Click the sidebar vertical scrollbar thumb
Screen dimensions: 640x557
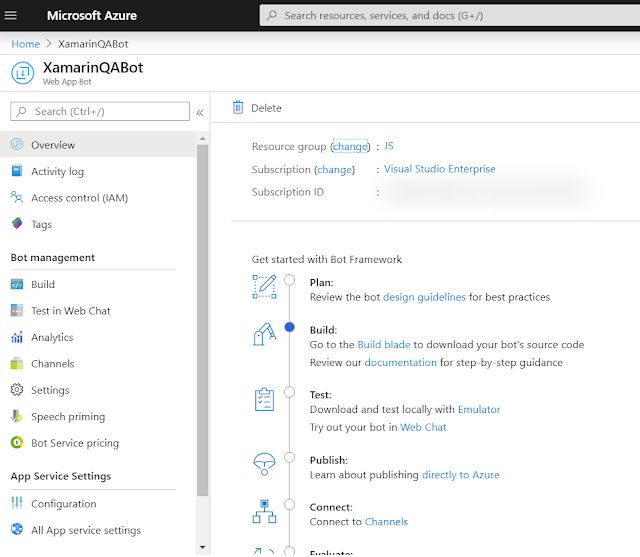click(202, 320)
